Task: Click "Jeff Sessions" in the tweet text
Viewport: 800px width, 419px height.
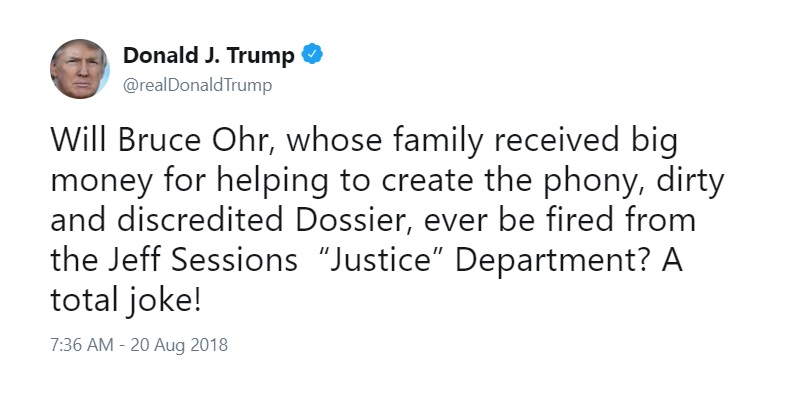Action: pos(203,260)
